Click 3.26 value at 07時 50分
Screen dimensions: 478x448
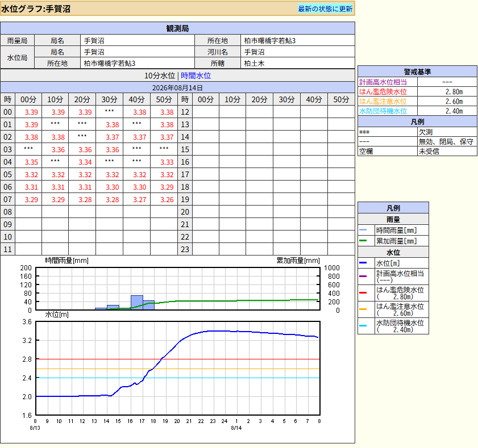[x=167, y=199]
